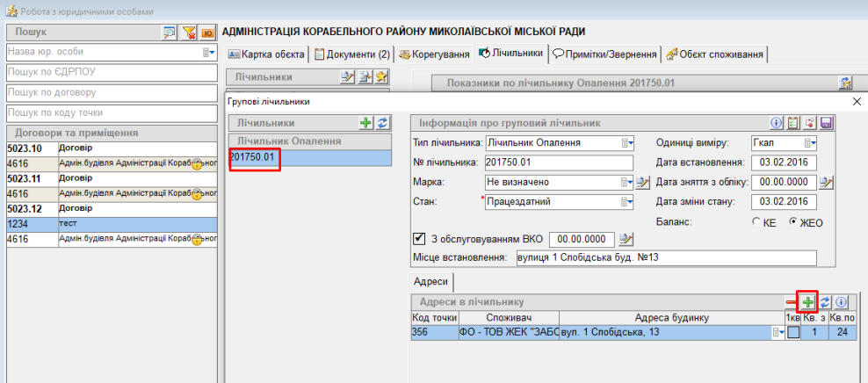868x383 pixels.
Task: Refresh the Лічильники list in dialog
Action: (382, 123)
